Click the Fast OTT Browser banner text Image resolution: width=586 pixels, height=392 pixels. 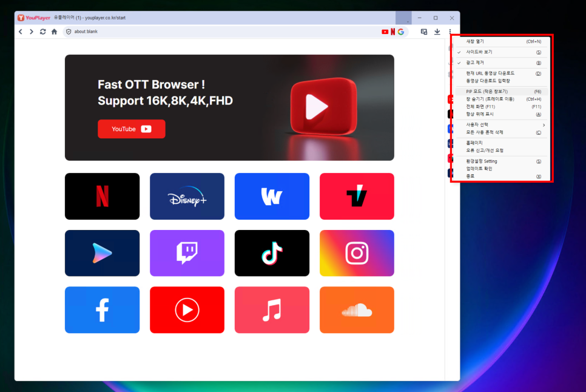pyautogui.click(x=165, y=92)
